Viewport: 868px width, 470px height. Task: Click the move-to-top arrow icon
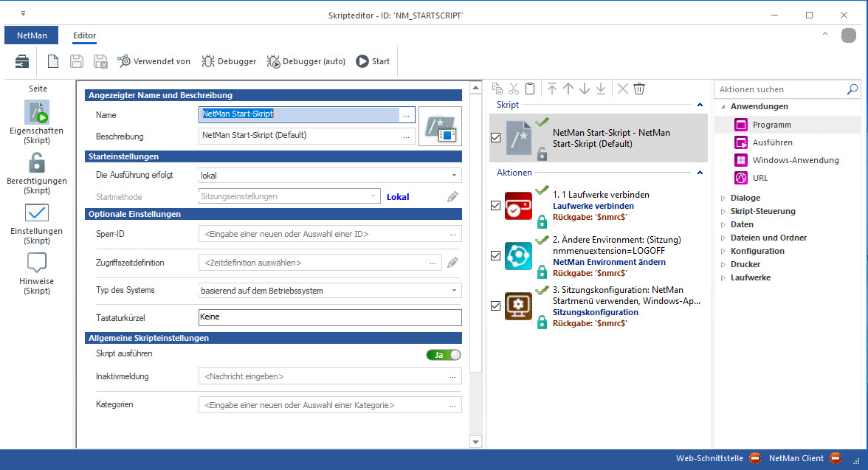pyautogui.click(x=551, y=89)
